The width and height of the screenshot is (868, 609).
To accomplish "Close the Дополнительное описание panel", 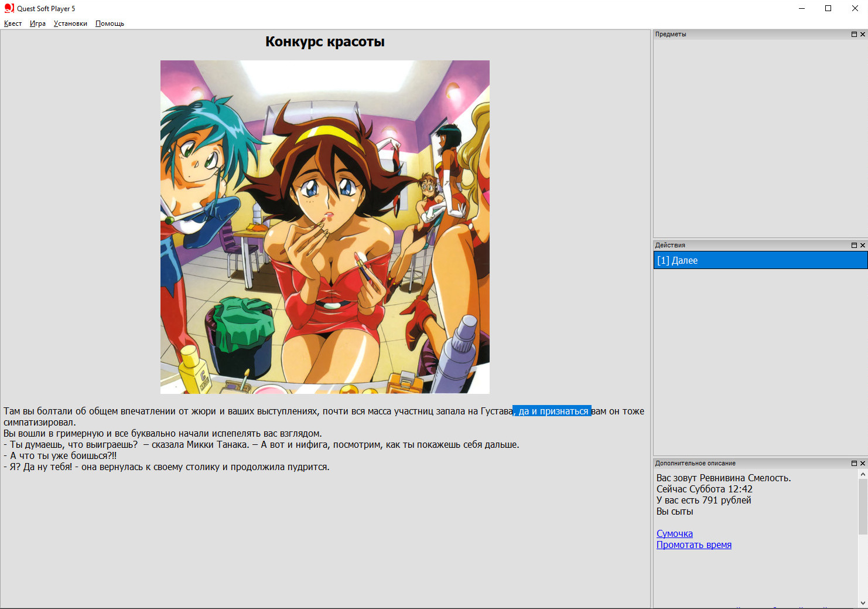I will pyautogui.click(x=862, y=463).
